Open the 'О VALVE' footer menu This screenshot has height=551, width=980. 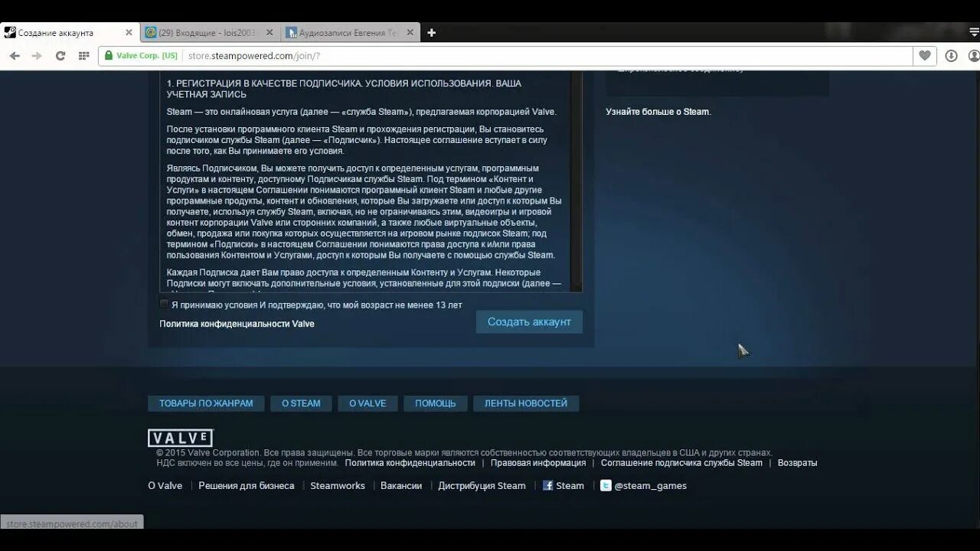(x=367, y=403)
